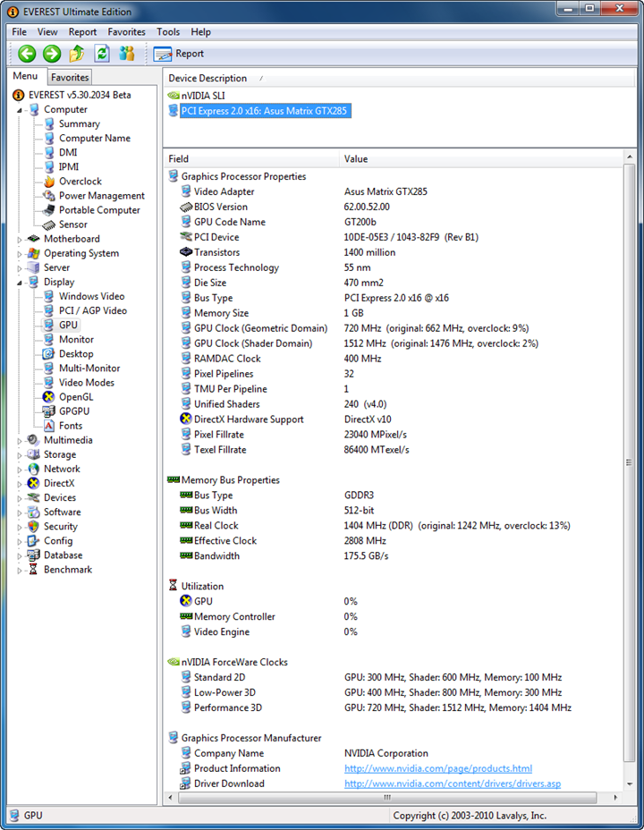Click the Database icon in tree
This screenshot has height=830, width=644.
33,555
